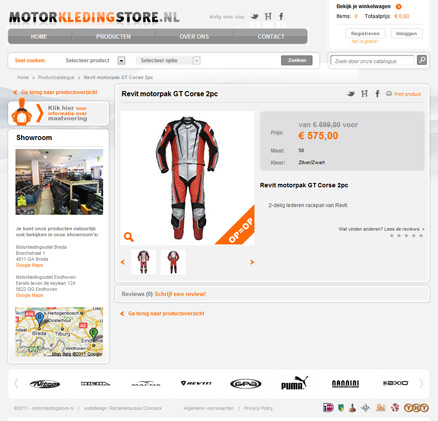Click the Motorkledingstore.nl logo
Image resolution: width=438 pixels, height=421 pixels.
(x=94, y=17)
